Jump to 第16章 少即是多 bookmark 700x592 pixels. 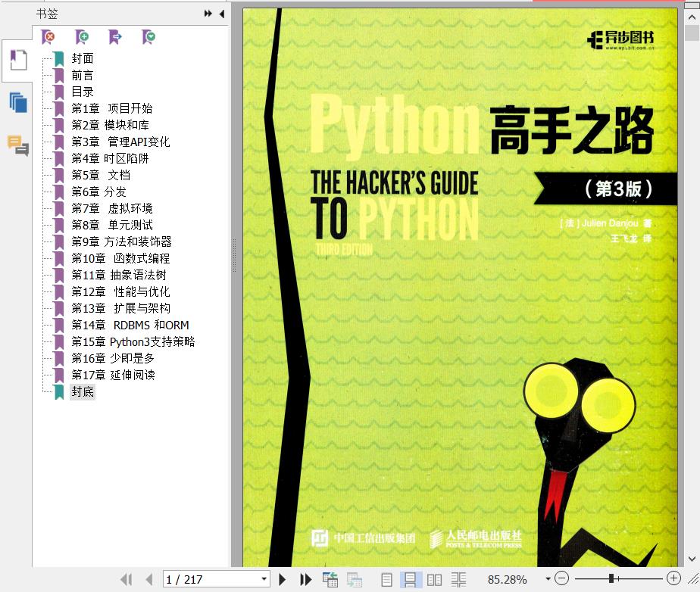click(x=113, y=358)
